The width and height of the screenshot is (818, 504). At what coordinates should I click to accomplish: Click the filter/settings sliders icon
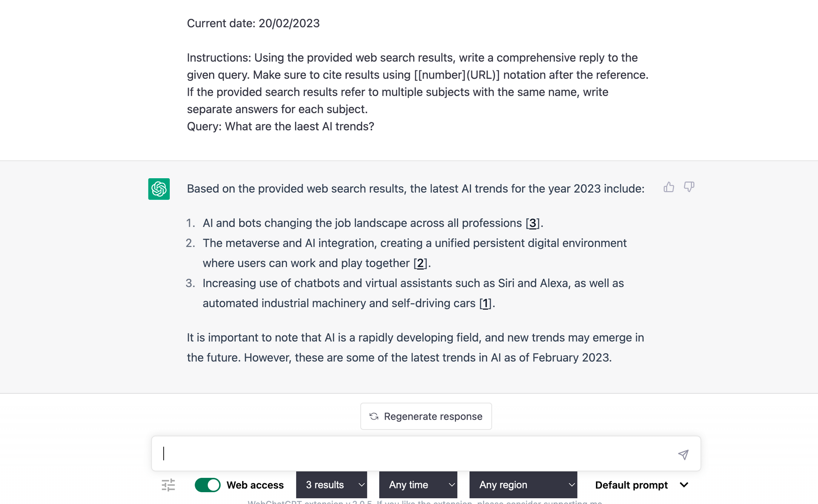(x=168, y=485)
